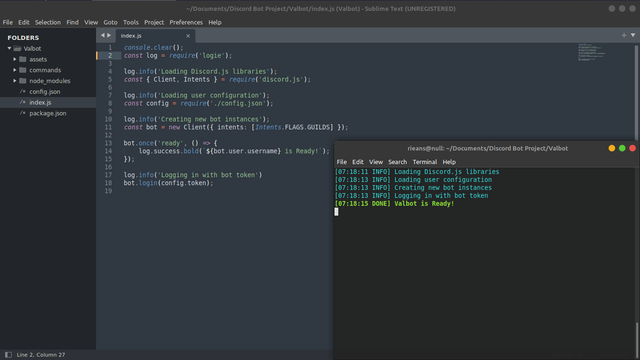640x360 pixels.
Task: Minimize terminal with the orange button
Action: (611, 148)
